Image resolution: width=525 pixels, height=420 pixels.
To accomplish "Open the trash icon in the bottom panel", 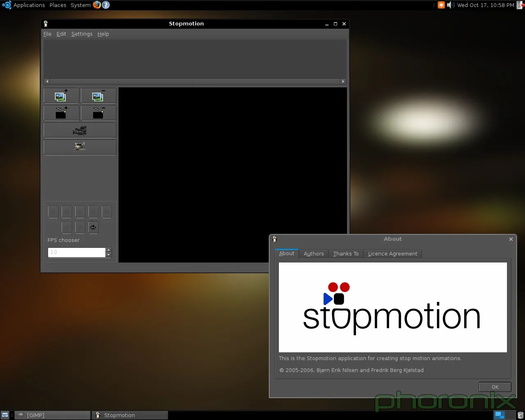I will coord(520,415).
